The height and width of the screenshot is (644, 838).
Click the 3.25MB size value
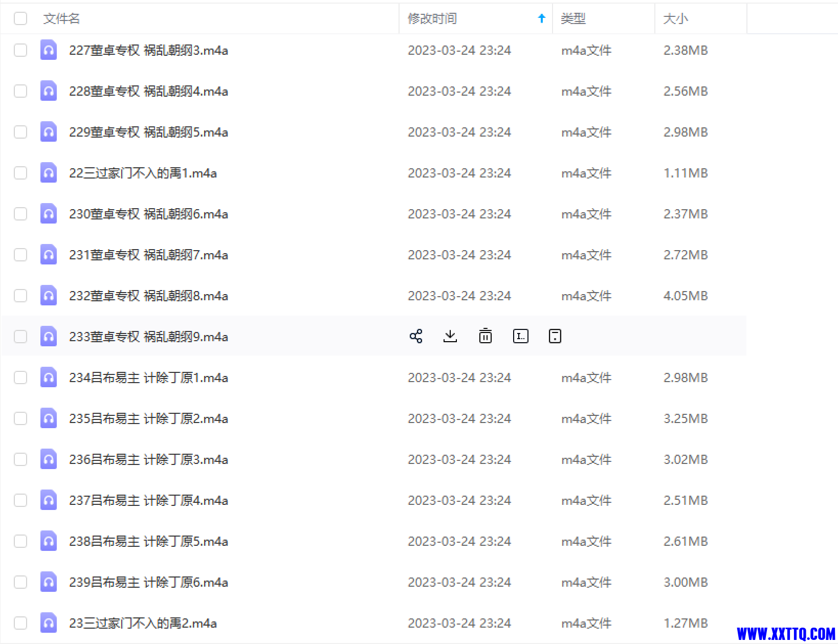pos(686,418)
